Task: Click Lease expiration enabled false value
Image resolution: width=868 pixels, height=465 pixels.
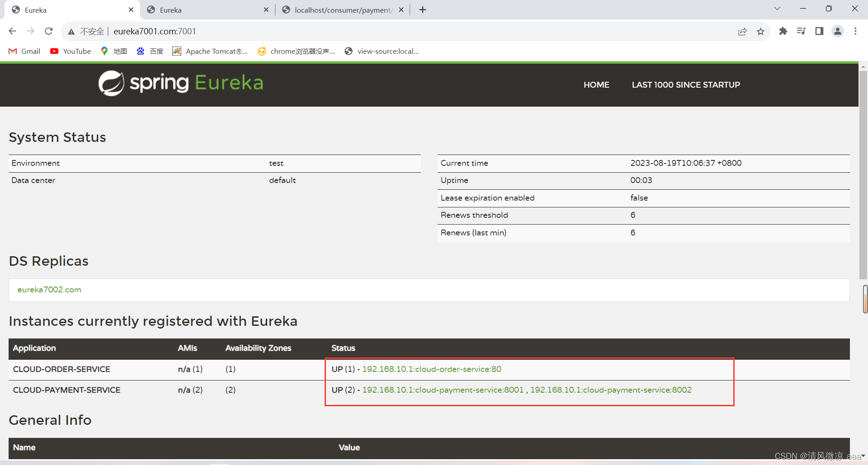Action: [x=639, y=198]
